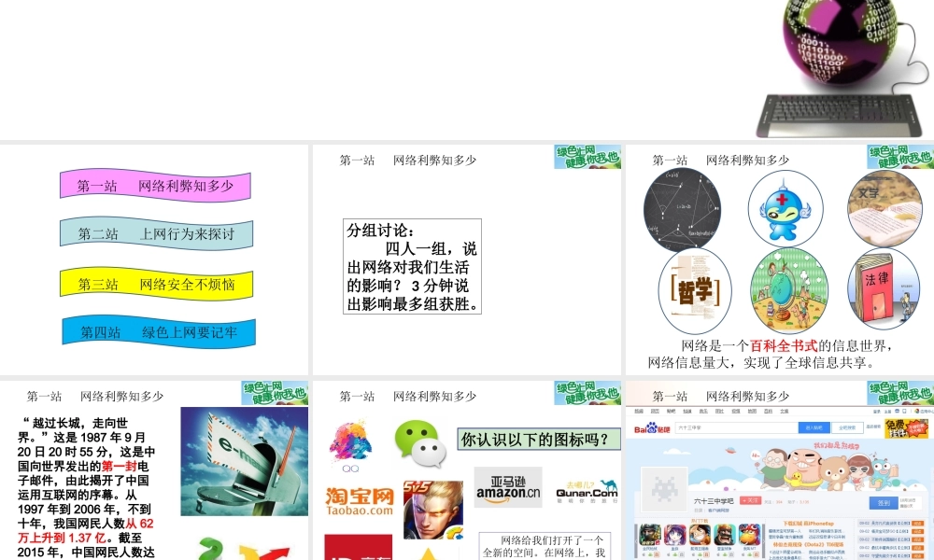Viewport: 934px width, 560px height.
Task: Click the orange Taobao.com logo
Action: point(360,502)
